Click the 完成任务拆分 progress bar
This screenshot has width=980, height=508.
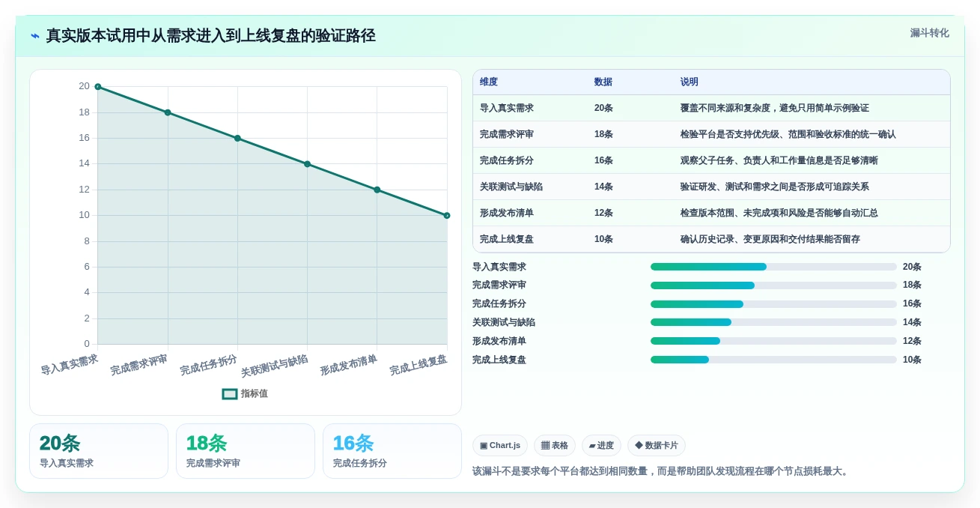(x=773, y=304)
